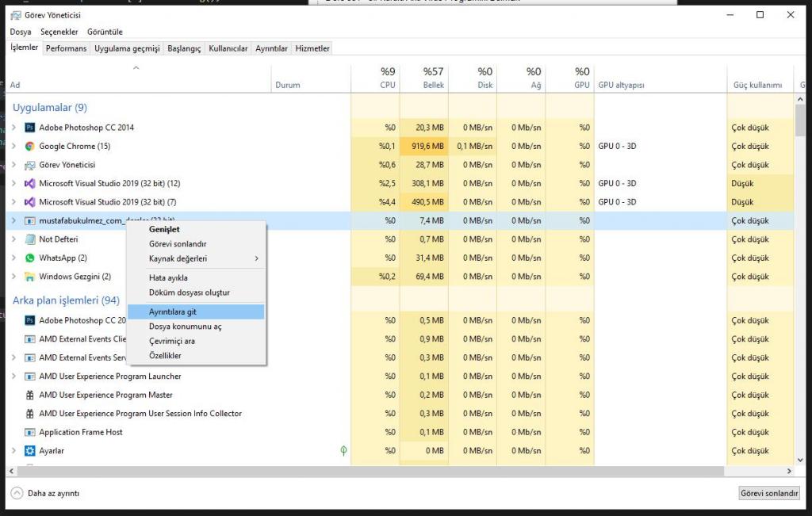Screen dimensions: 812x516
Task: Expand the WhatsApp (2) process group
Action: point(13,258)
